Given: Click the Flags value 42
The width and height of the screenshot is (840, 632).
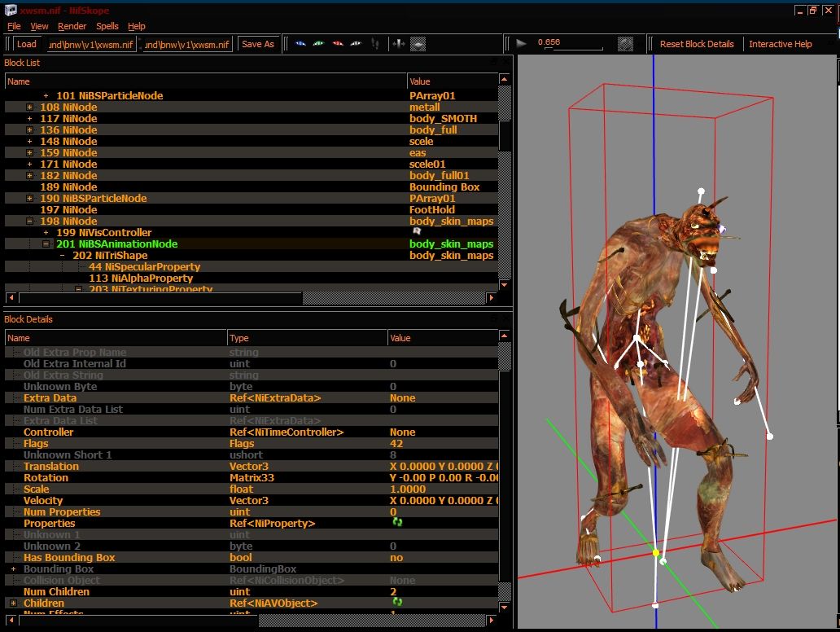Looking at the screenshot, I should click(396, 443).
